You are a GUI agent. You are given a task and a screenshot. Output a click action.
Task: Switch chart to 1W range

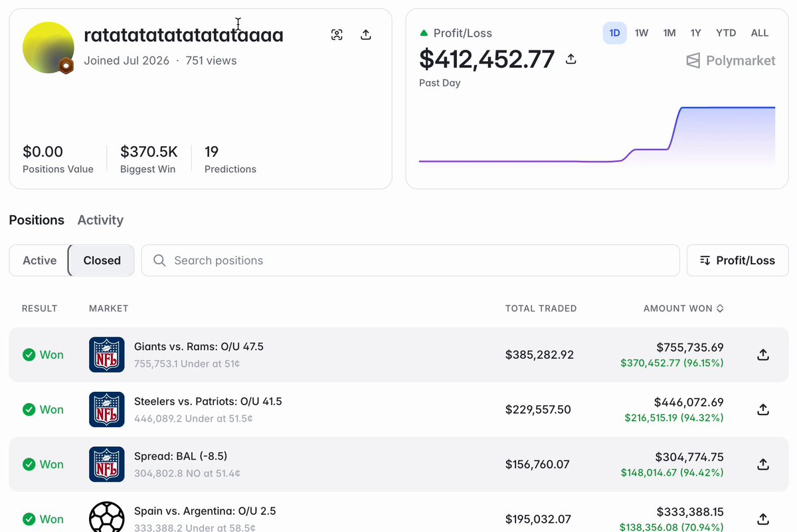[x=642, y=33]
